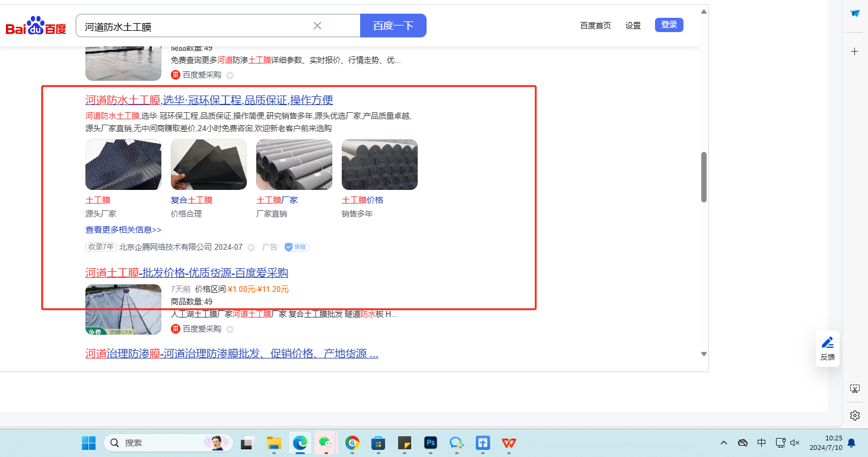The image size is (868, 457).
Task: Expand dropdown arrow next to 北京企腾网络技术有限公司 2024-07
Action: tap(251, 247)
